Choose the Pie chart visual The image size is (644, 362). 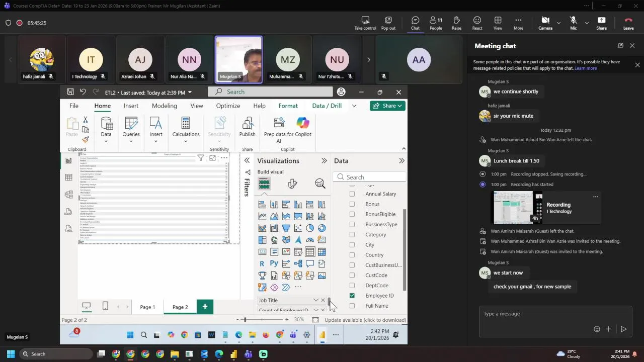tap(310, 228)
